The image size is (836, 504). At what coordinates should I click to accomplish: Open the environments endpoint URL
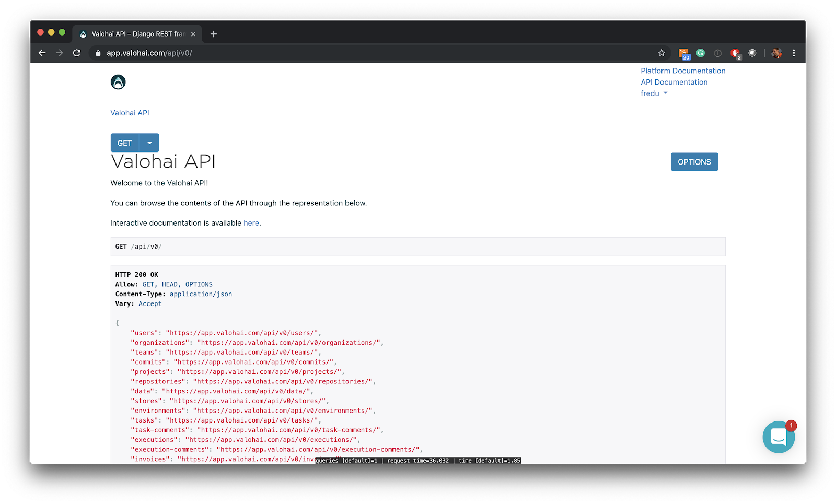coord(283,411)
